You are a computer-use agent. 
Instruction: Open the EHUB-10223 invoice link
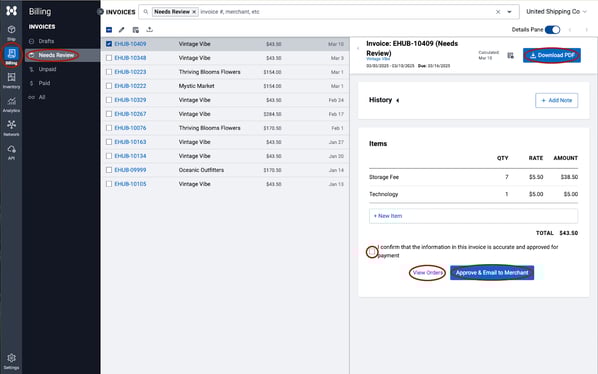coord(130,72)
